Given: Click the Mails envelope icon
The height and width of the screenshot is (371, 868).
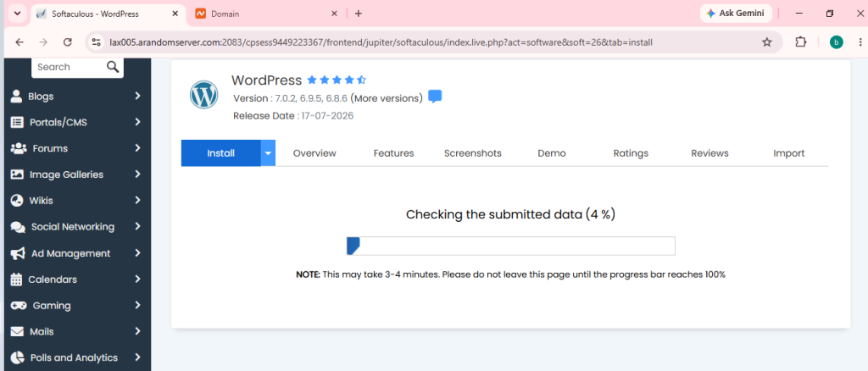Looking at the screenshot, I should click(17, 332).
